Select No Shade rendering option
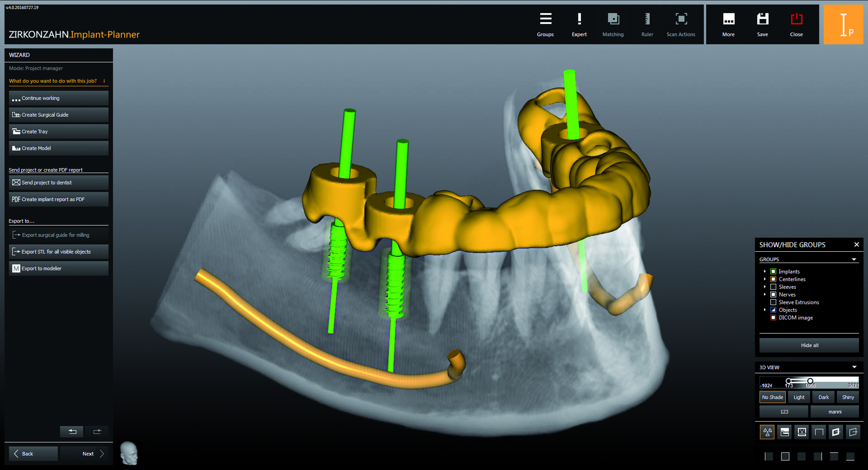The width and height of the screenshot is (868, 470). pos(772,397)
